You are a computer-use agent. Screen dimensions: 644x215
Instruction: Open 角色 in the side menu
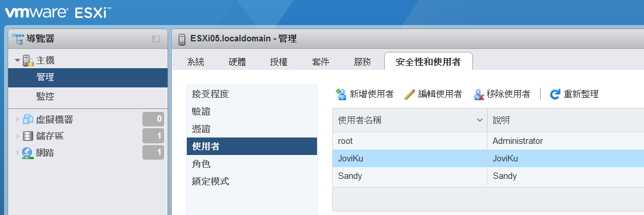tap(252, 164)
